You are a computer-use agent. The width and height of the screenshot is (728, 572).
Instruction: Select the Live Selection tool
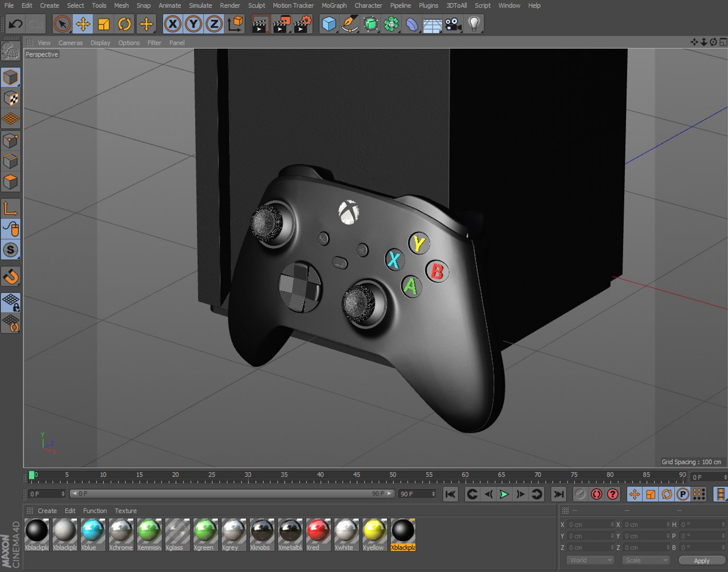pyautogui.click(x=62, y=24)
